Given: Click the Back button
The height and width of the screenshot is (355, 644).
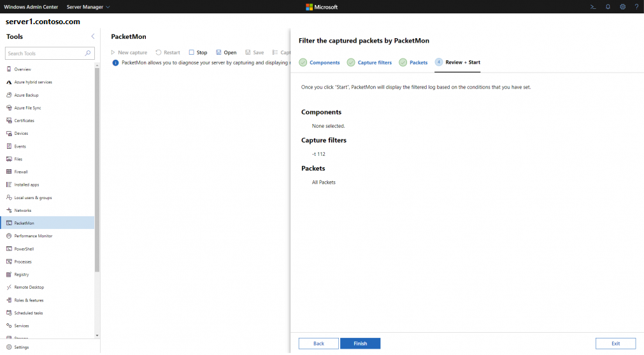Looking at the screenshot, I should click(x=318, y=344).
